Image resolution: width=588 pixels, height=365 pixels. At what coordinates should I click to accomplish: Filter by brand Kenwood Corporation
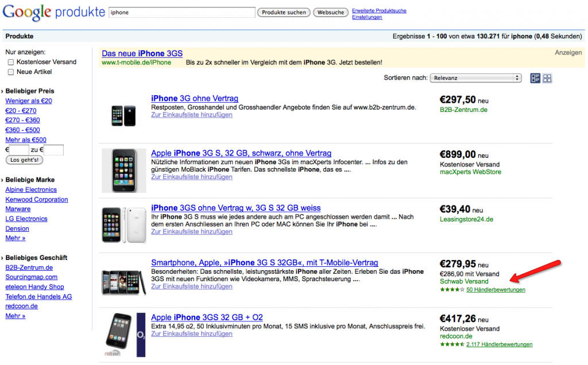click(x=37, y=199)
